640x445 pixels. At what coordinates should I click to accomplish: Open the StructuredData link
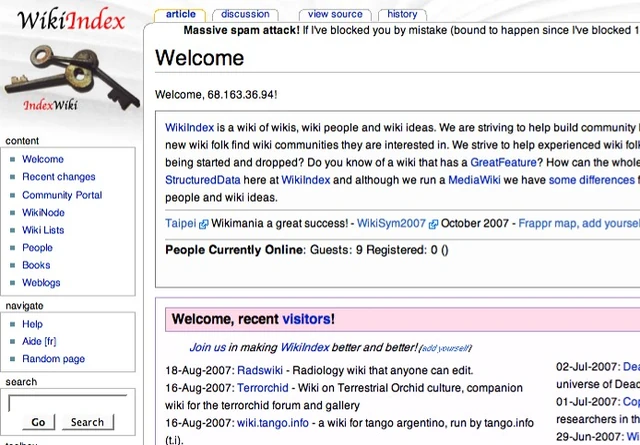point(202,180)
